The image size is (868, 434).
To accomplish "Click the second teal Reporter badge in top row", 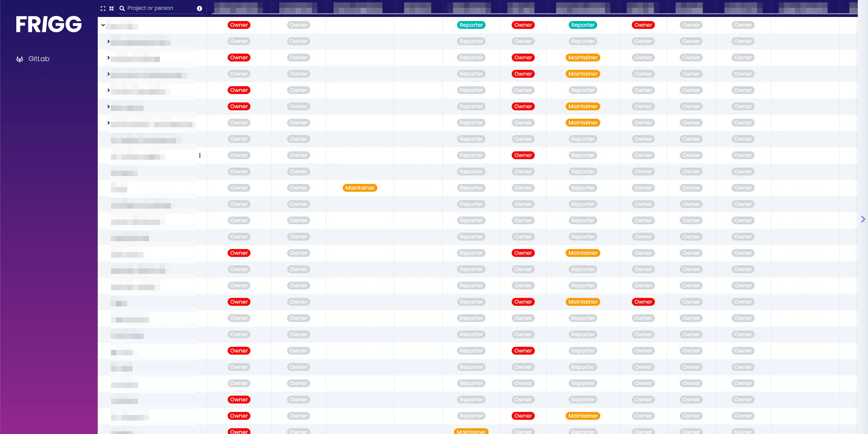I will pos(583,25).
